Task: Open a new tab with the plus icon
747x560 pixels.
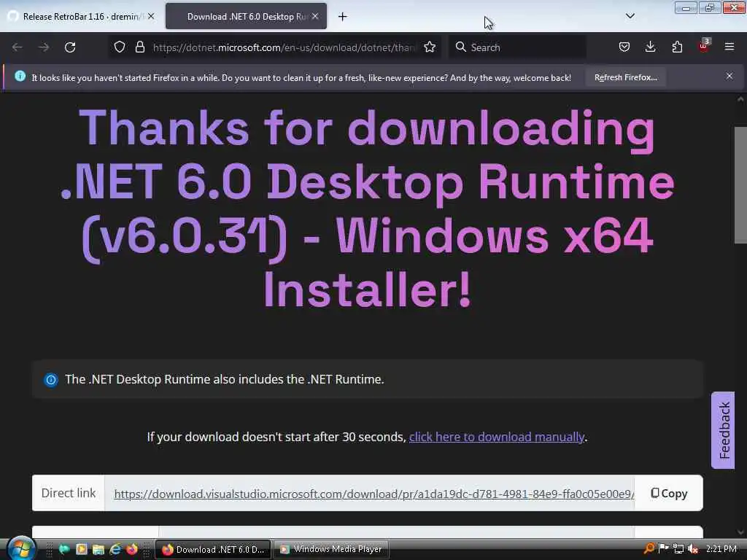Action: click(343, 17)
